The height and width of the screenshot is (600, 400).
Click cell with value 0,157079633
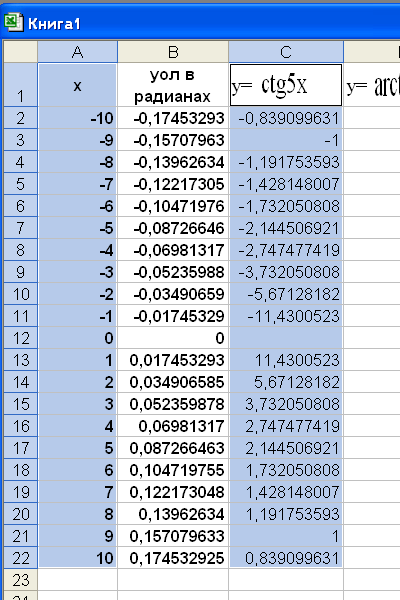173,536
